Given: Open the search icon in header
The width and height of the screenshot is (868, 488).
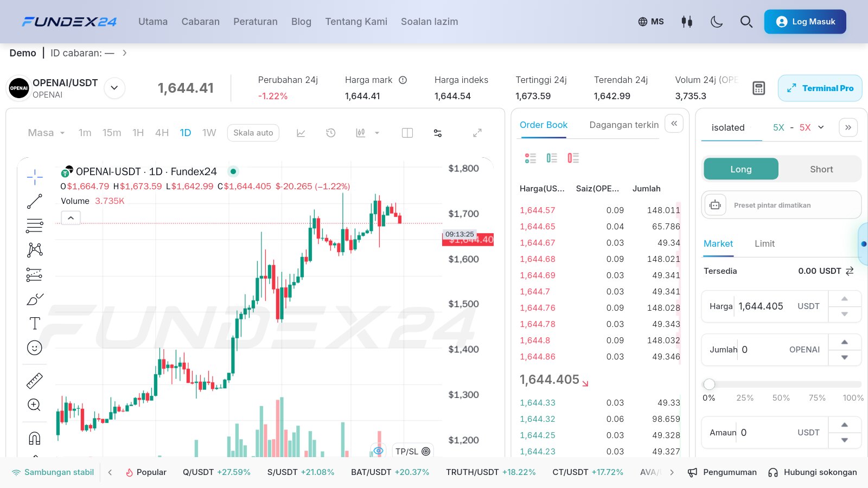Looking at the screenshot, I should (x=746, y=22).
